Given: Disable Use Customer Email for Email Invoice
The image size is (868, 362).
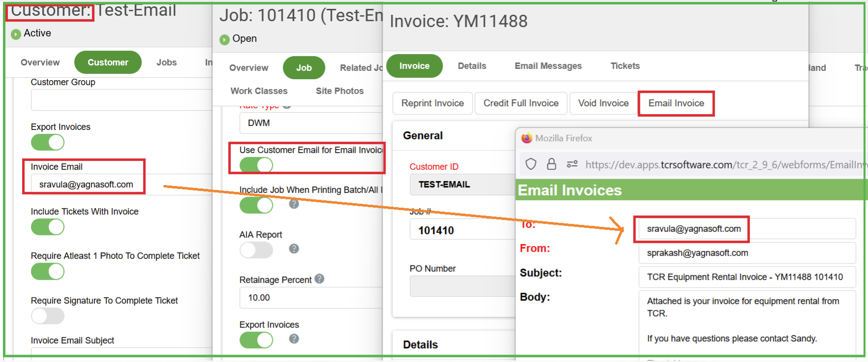Looking at the screenshot, I should click(256, 165).
